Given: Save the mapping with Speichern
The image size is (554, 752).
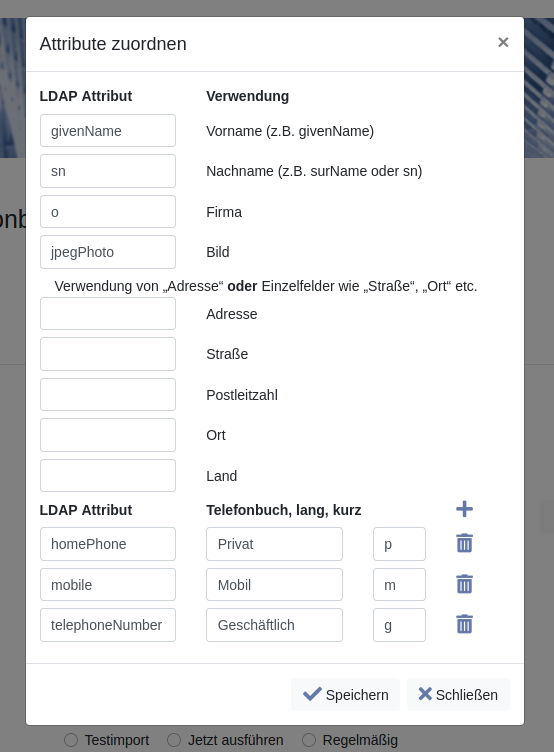Looking at the screenshot, I should 345,694.
